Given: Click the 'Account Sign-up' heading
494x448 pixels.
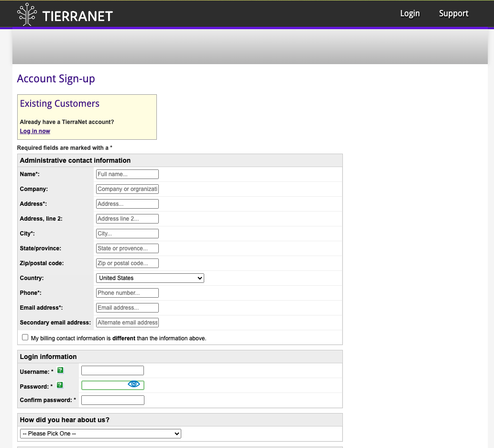Looking at the screenshot, I should [56, 78].
